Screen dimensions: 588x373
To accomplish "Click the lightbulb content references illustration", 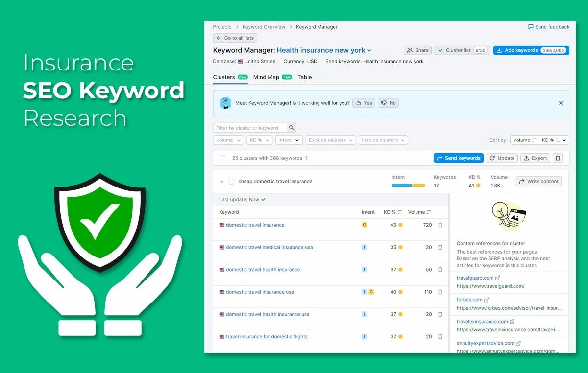I will [509, 216].
